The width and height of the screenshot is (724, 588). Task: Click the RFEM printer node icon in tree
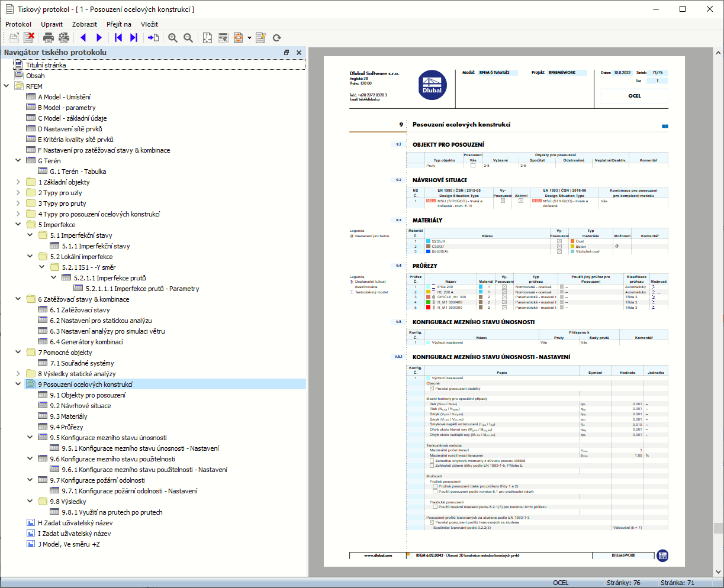pyautogui.click(x=19, y=86)
